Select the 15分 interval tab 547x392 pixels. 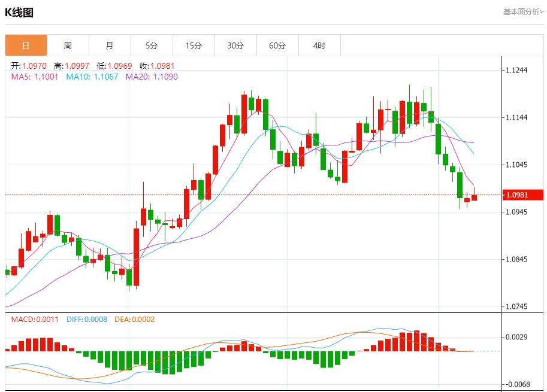(194, 45)
